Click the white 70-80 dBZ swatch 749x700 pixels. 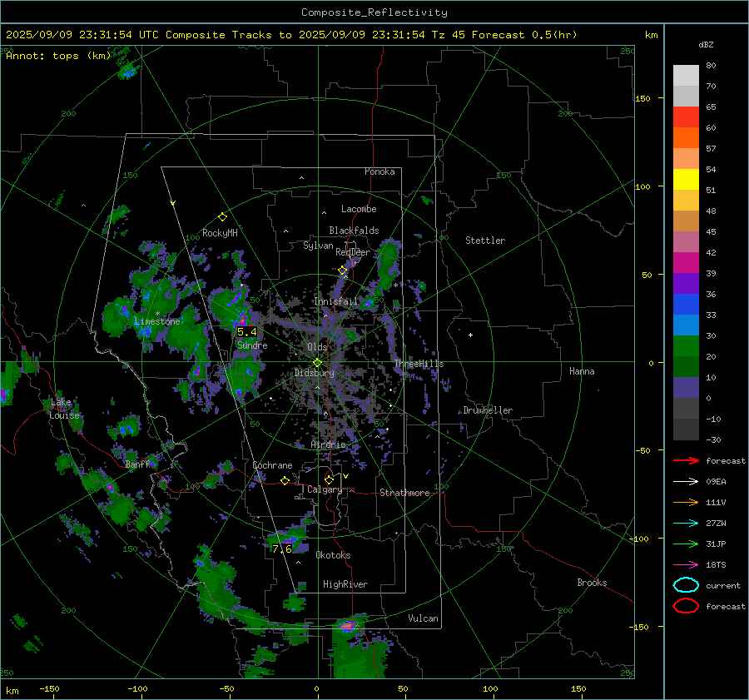[686, 76]
